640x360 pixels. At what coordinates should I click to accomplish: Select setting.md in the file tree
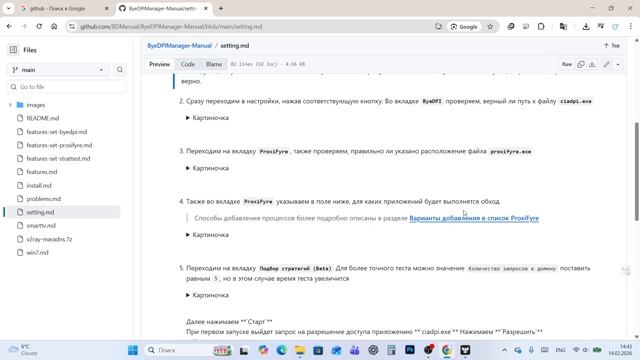coord(40,212)
